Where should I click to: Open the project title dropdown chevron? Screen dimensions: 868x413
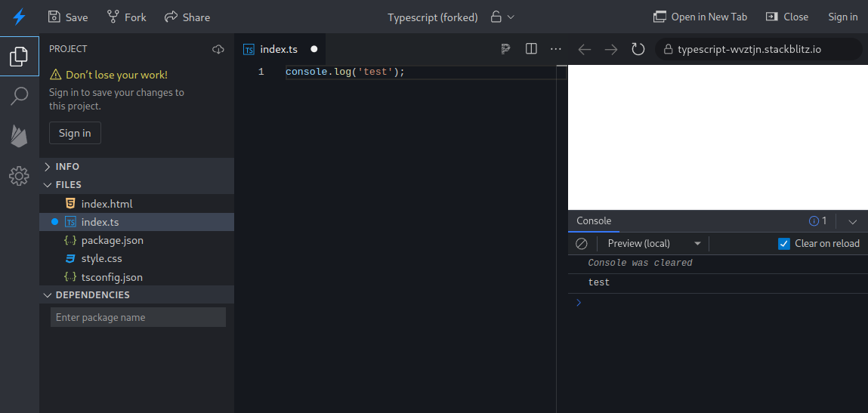(x=511, y=17)
